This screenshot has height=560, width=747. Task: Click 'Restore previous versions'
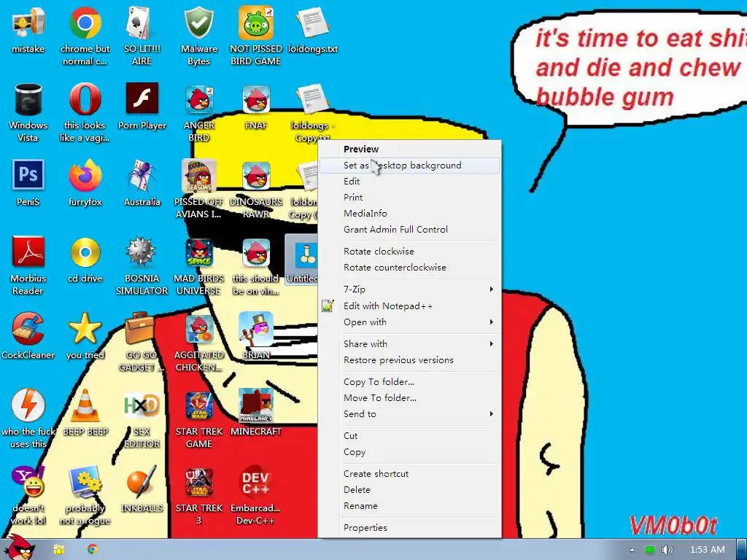click(409, 360)
